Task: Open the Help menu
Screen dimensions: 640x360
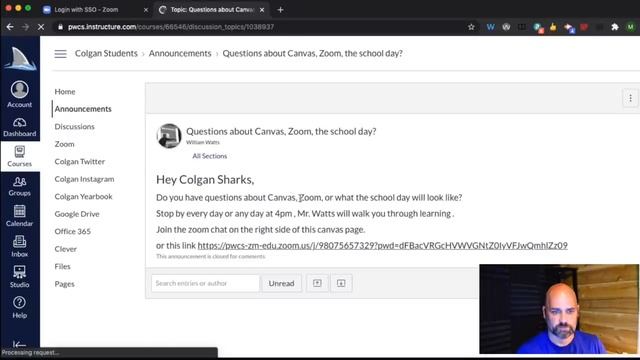Action: 20,307
